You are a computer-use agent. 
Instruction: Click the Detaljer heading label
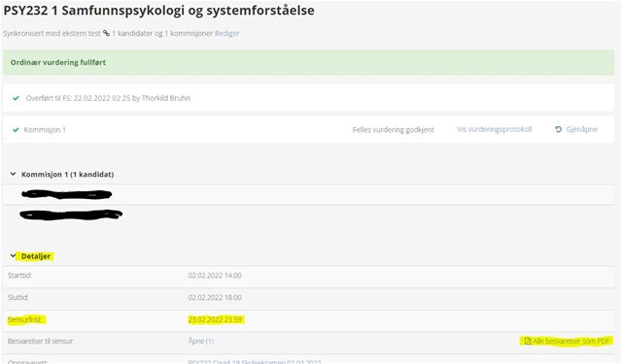coord(36,256)
